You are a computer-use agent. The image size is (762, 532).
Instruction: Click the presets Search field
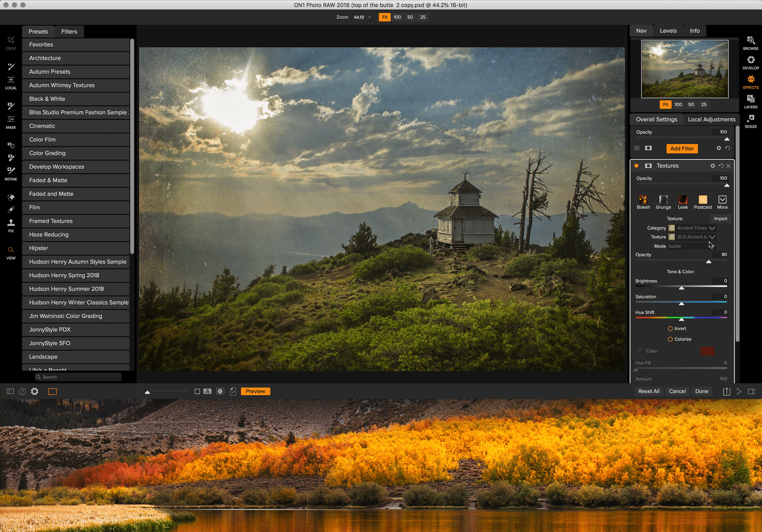[x=78, y=377]
